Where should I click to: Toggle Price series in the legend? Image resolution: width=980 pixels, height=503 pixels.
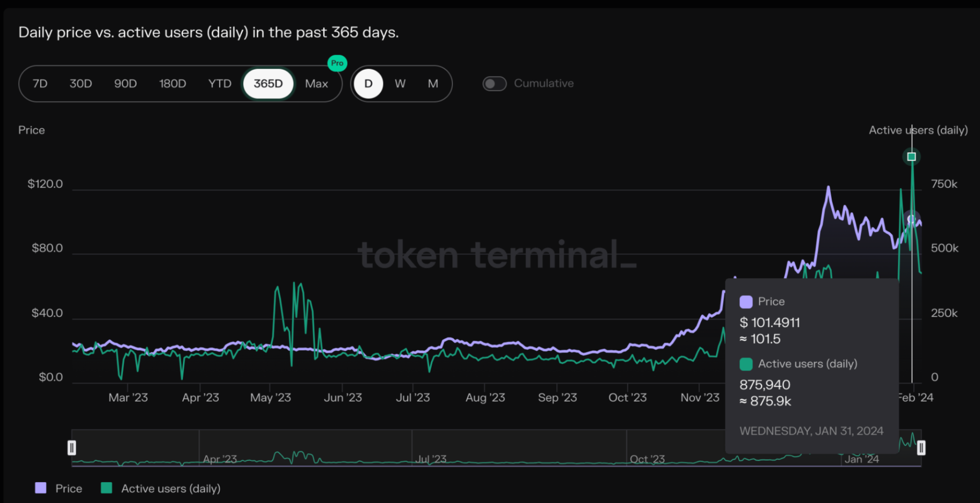[58, 489]
